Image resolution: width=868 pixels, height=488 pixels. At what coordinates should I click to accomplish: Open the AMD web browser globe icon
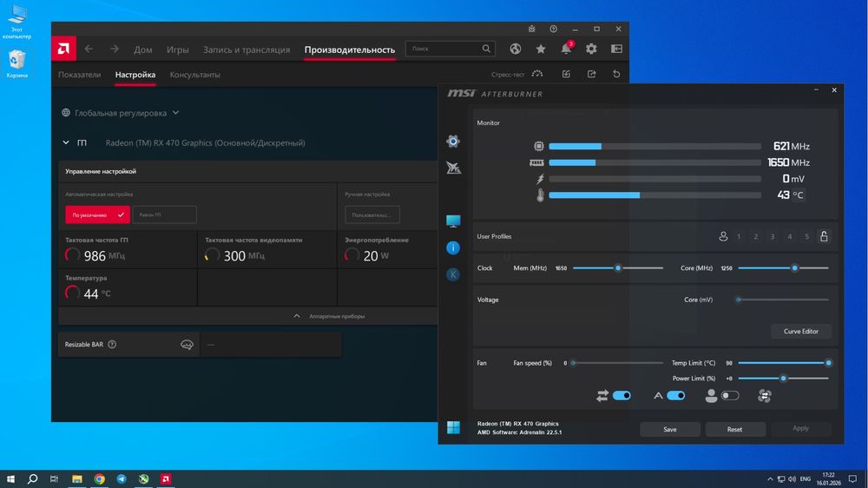(x=516, y=49)
